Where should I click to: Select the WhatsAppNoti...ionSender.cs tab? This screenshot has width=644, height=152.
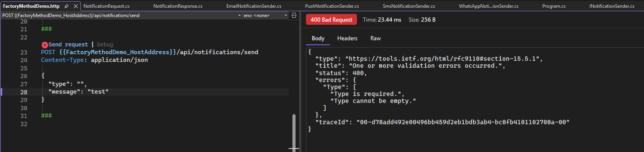click(489, 6)
